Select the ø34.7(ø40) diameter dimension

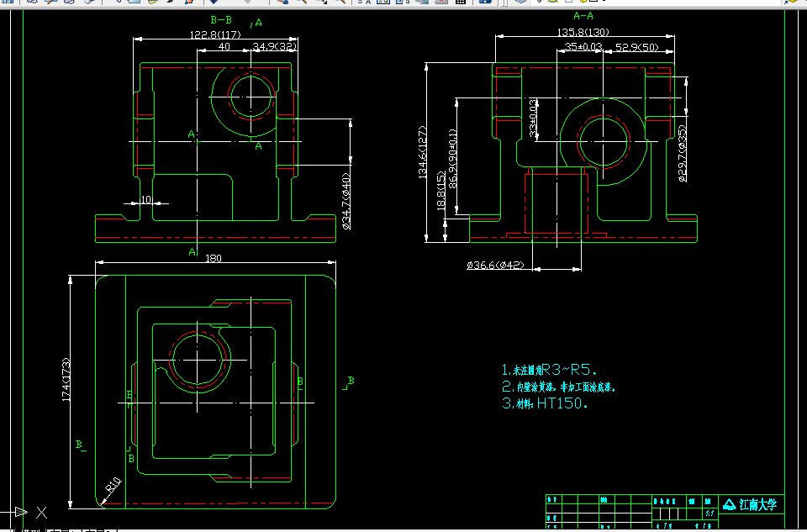[345, 201]
